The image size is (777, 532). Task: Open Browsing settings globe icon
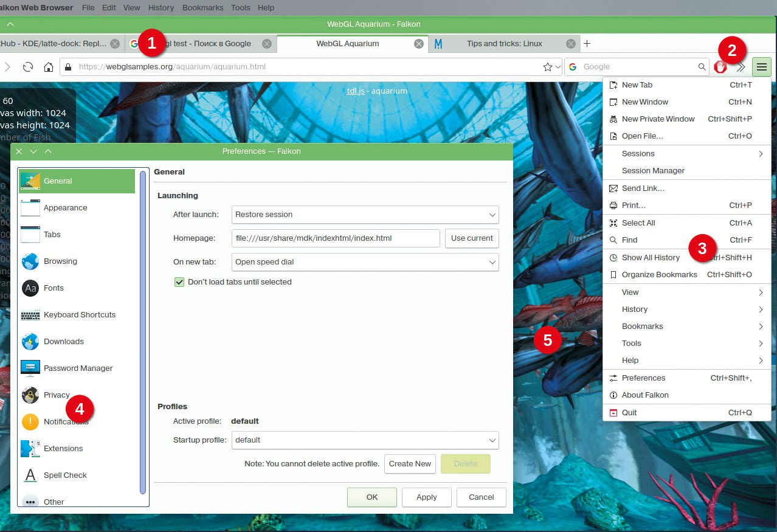click(30, 261)
